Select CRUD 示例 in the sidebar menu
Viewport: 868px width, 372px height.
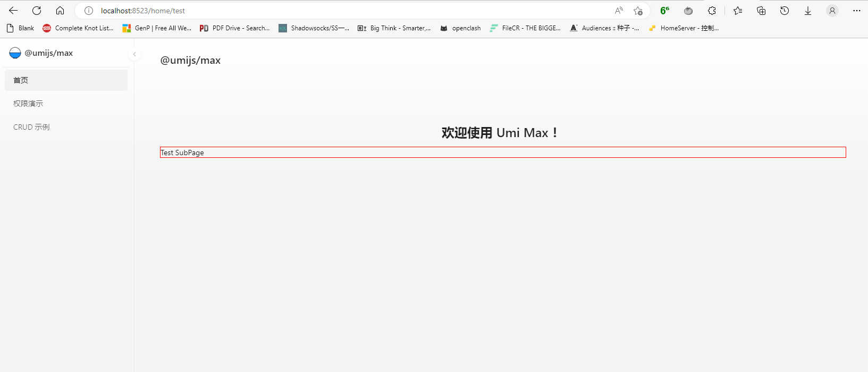(66, 127)
